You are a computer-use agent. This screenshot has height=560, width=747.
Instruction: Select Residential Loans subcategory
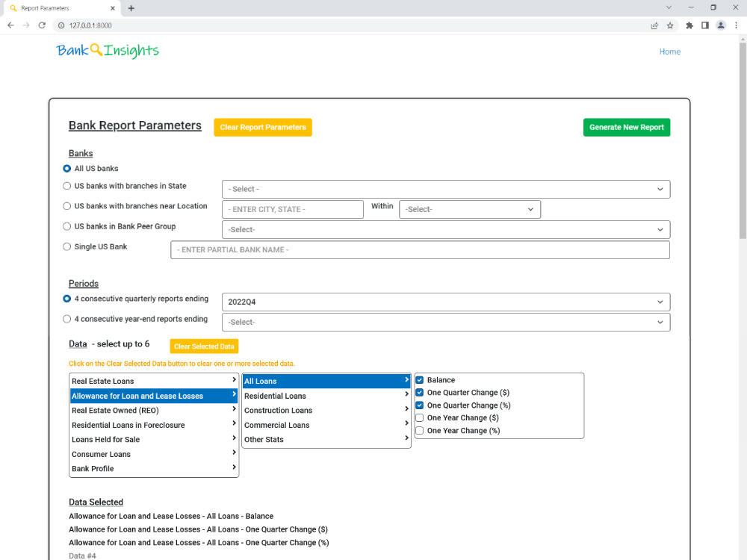click(326, 396)
